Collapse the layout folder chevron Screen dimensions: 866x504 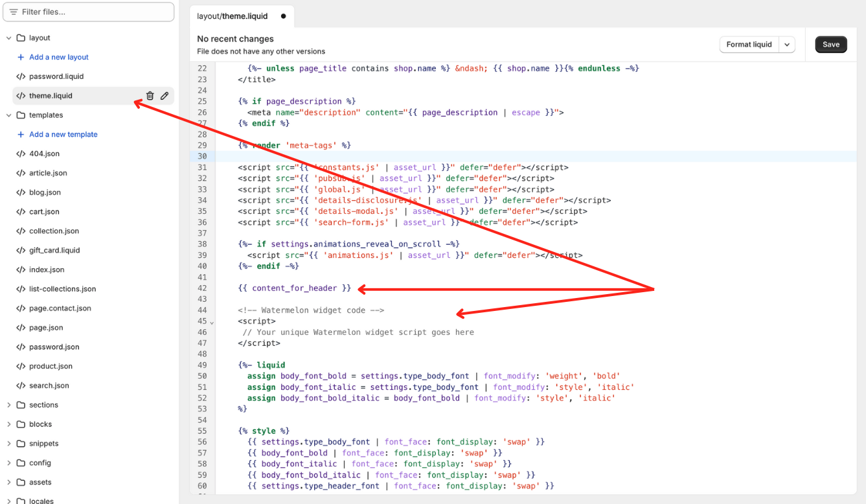tap(9, 38)
